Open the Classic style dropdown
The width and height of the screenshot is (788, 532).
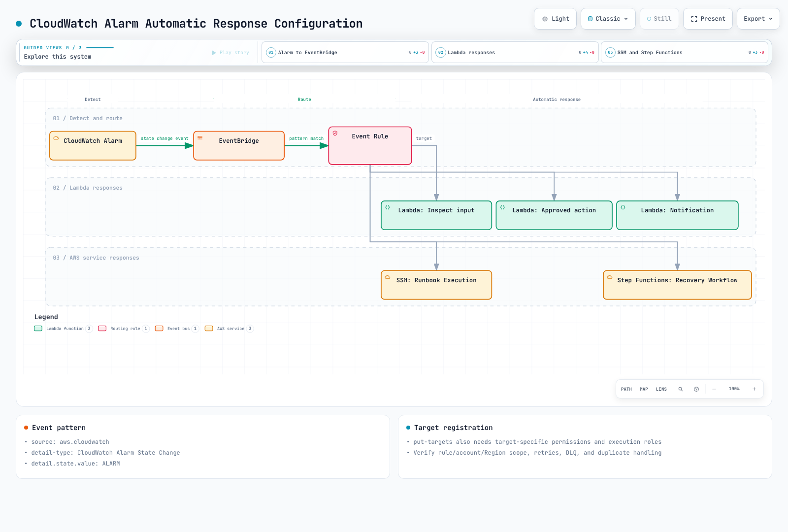click(x=608, y=19)
